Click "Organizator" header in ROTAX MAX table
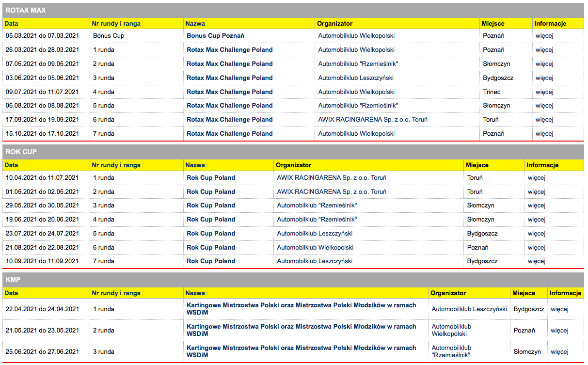This screenshot has height=365, width=588. point(335,23)
